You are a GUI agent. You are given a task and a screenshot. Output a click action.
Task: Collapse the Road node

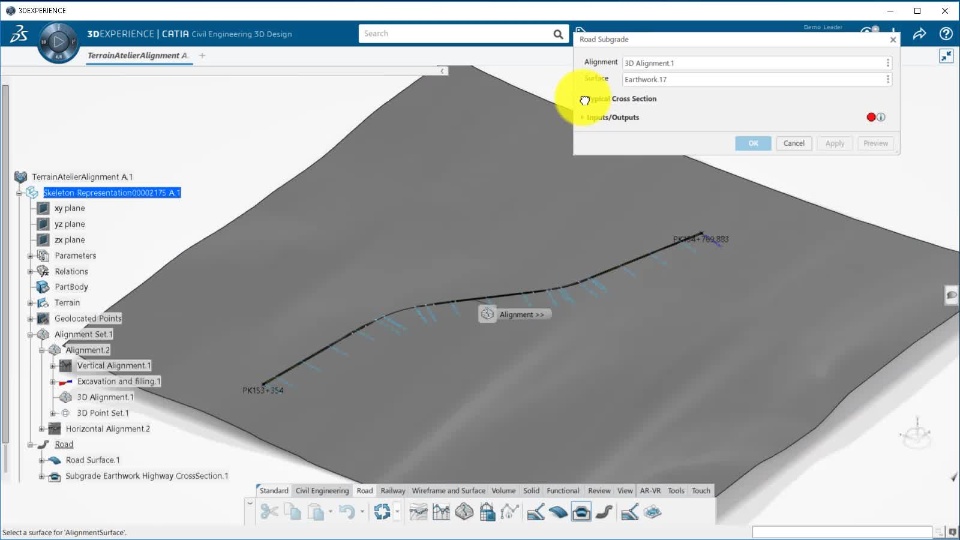(x=31, y=444)
